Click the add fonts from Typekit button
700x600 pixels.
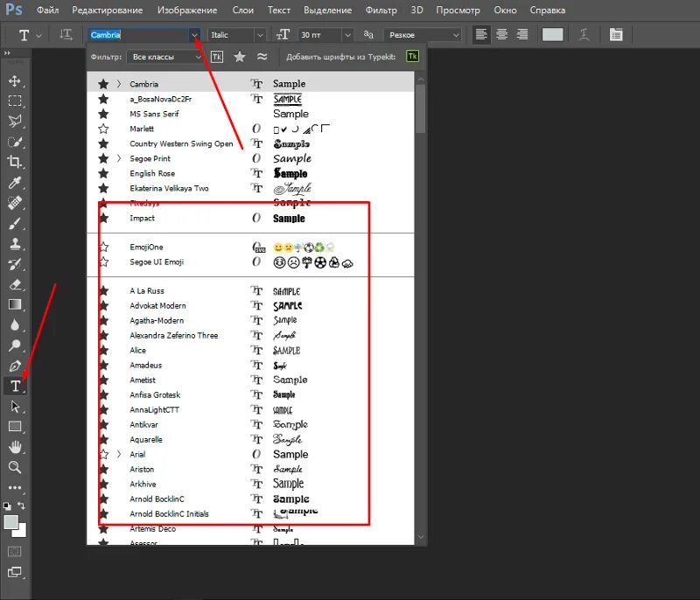[x=412, y=56]
